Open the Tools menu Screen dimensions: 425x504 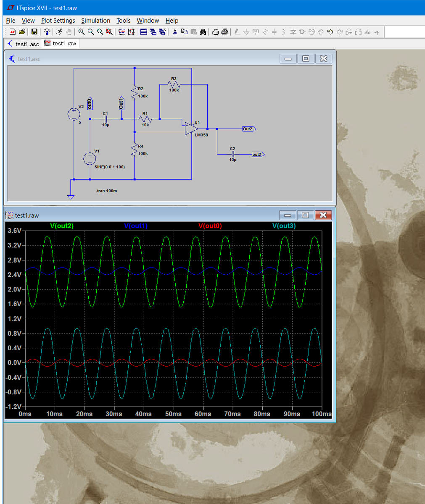[124, 21]
